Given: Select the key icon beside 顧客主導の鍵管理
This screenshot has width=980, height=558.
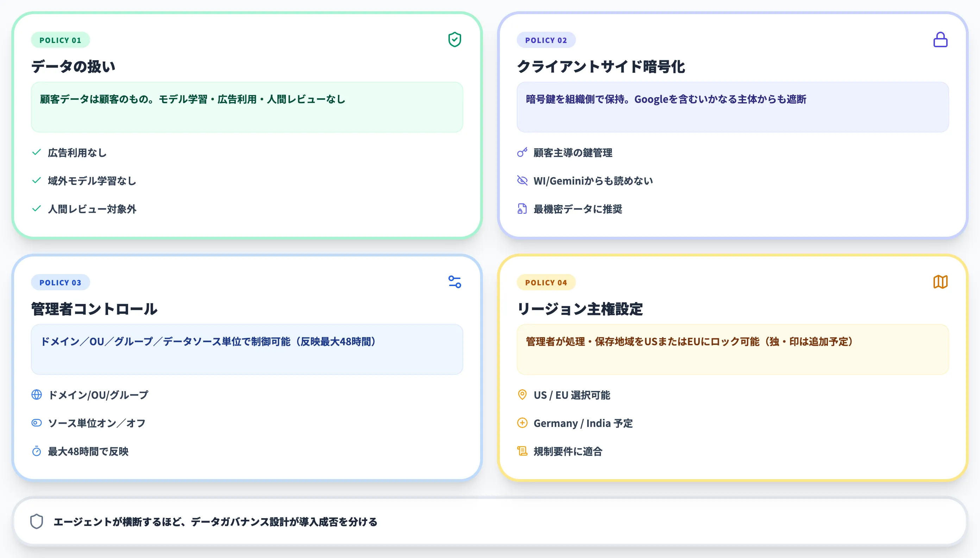Looking at the screenshot, I should (522, 153).
